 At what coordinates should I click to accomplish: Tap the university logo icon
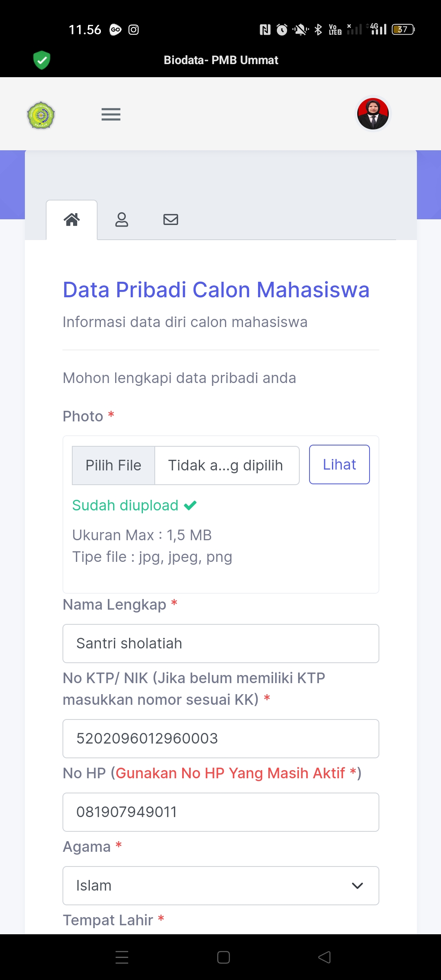tap(41, 115)
